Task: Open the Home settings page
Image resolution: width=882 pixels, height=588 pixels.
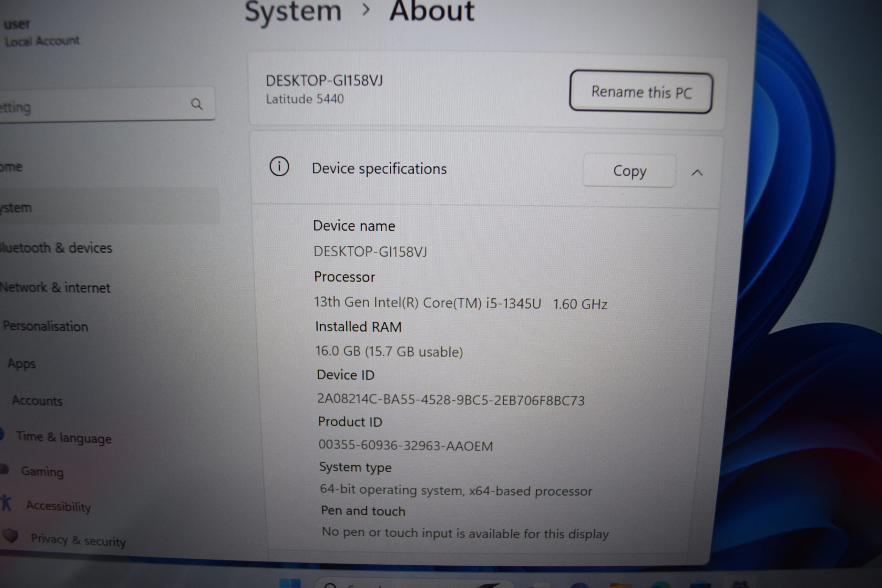Action: (11, 167)
